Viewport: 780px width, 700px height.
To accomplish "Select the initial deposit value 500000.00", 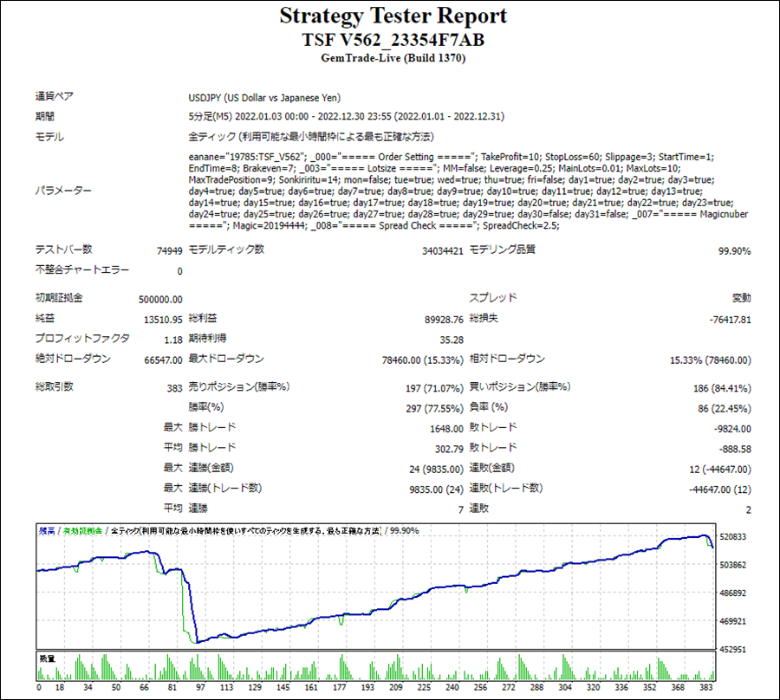I will tap(160, 299).
